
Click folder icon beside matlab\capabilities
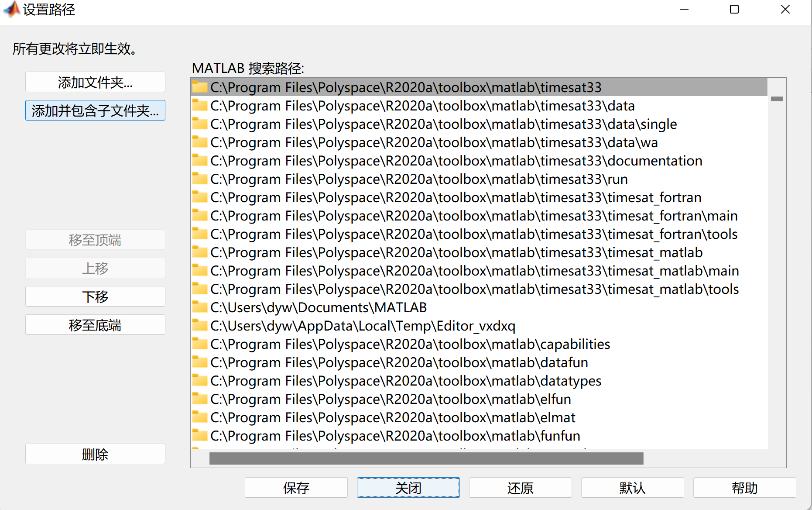(200, 344)
